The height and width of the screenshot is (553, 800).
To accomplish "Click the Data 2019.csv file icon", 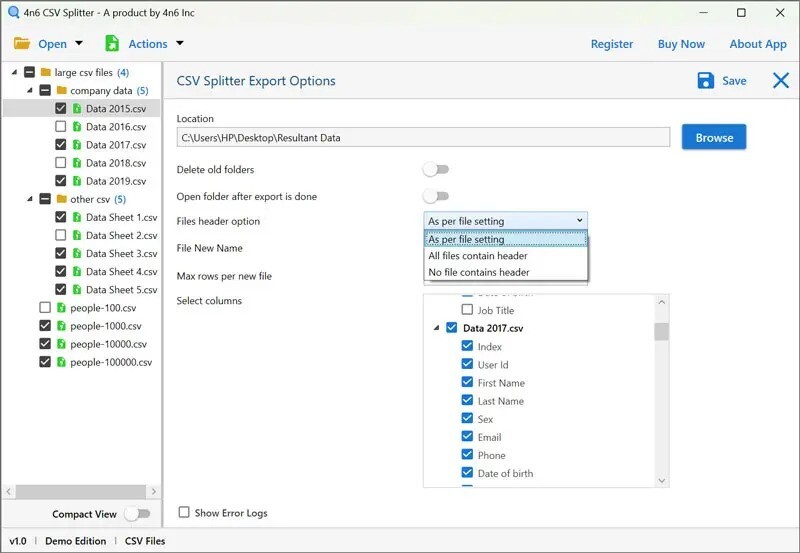I will 77,181.
